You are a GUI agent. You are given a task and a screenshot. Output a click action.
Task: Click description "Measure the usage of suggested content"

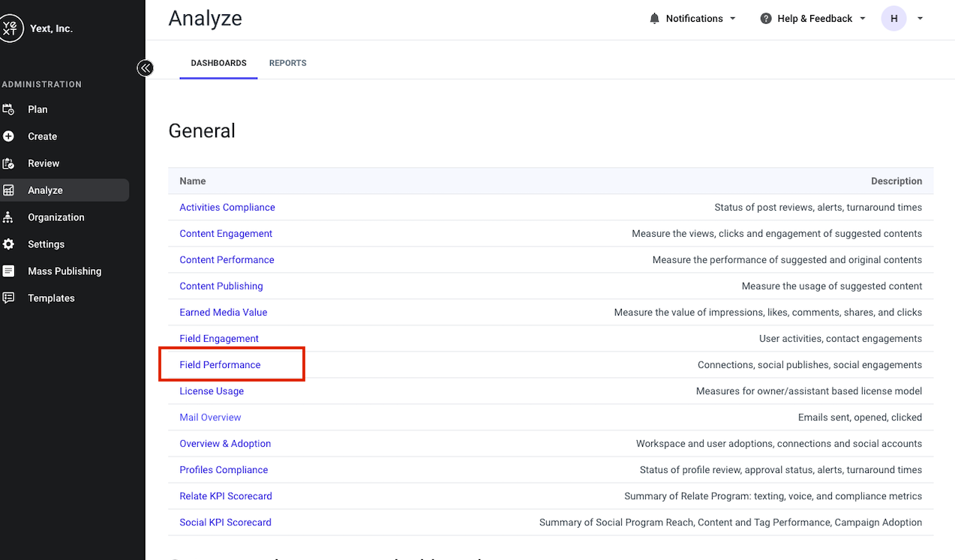[x=832, y=286]
